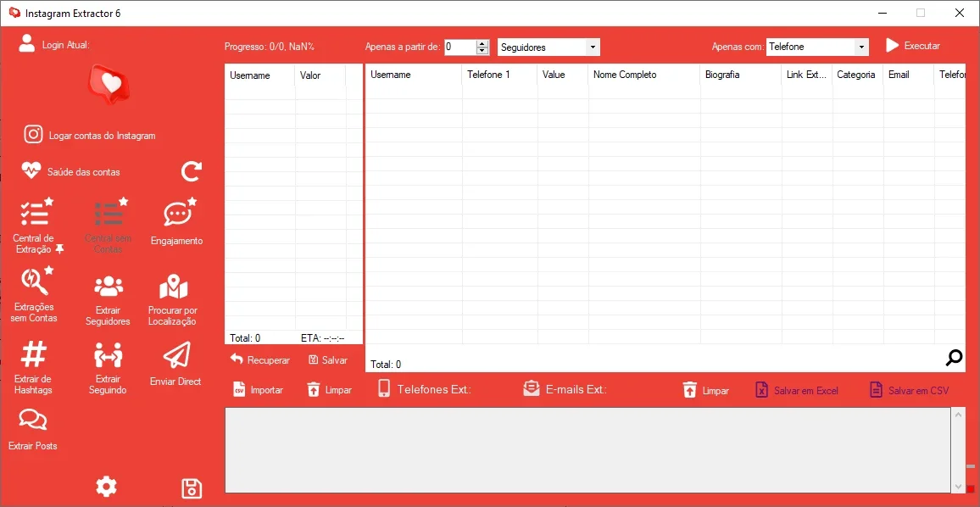Close the Instagram Extractor 6 window

point(960,13)
